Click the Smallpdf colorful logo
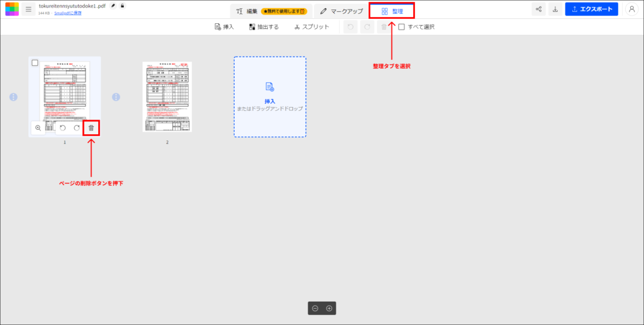Screen dimensions: 644x325 point(12,9)
